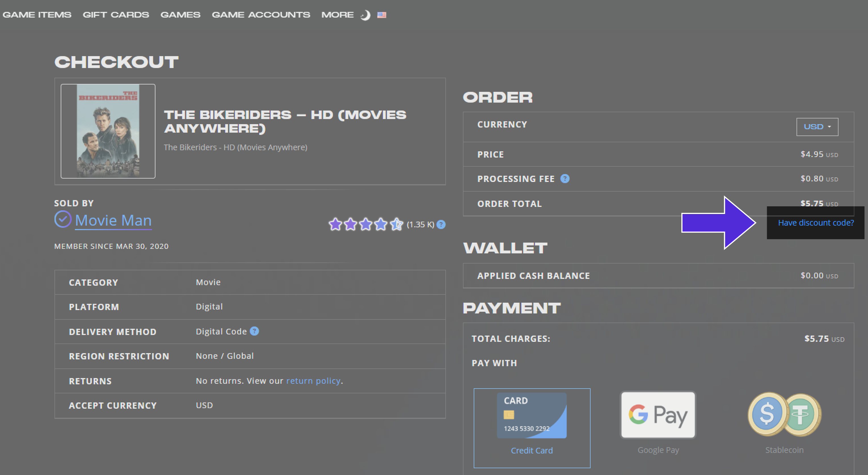Screen dimensions: 868x475
Task: Click Have discount code link
Action: (x=816, y=222)
